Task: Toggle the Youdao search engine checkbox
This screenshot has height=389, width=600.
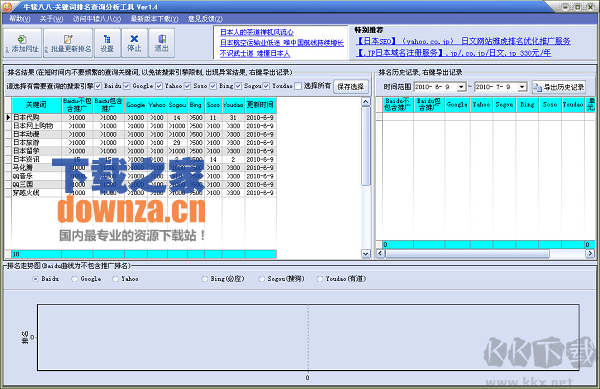Action: (266, 86)
